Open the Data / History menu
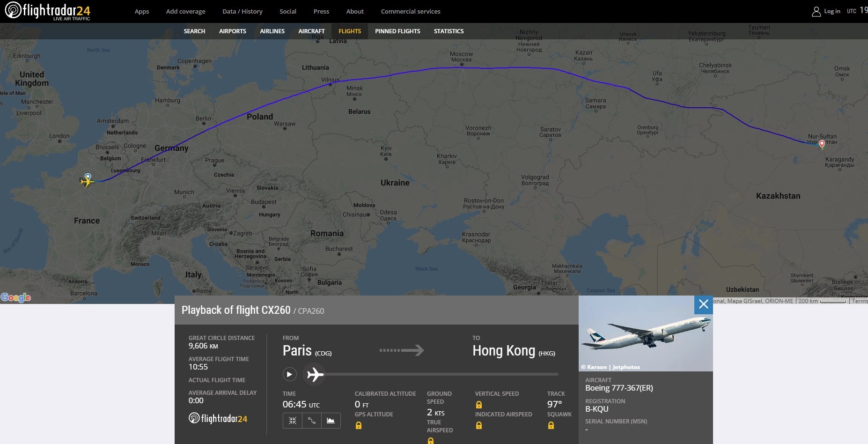This screenshot has height=444, width=868. coord(242,11)
